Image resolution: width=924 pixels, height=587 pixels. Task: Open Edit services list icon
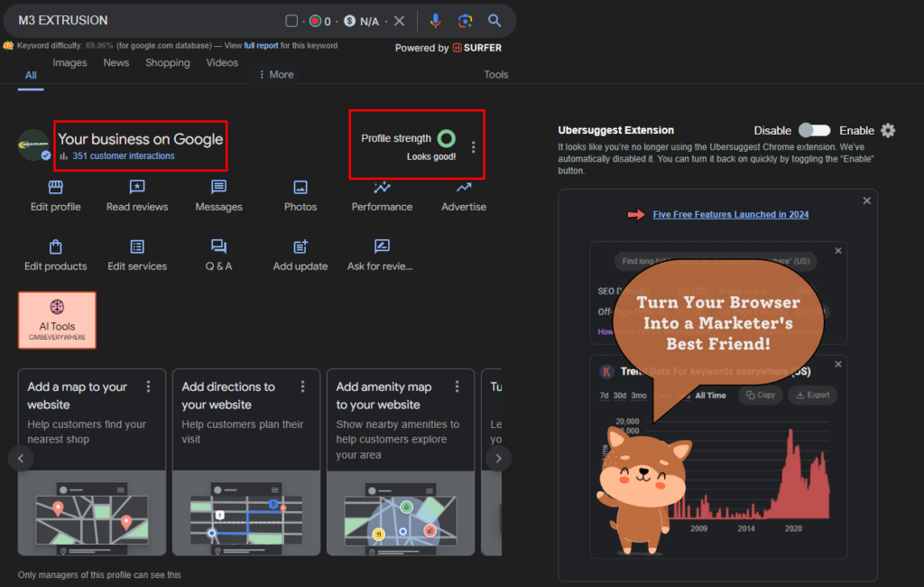[137, 247]
